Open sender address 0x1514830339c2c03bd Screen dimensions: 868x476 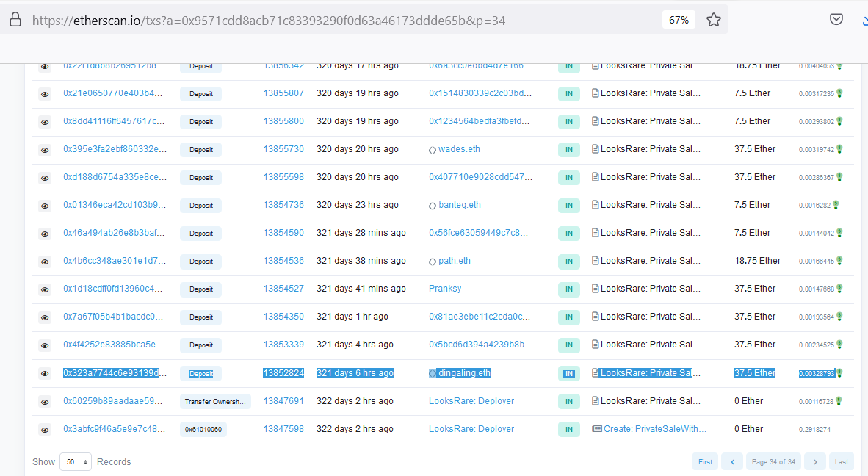point(480,93)
